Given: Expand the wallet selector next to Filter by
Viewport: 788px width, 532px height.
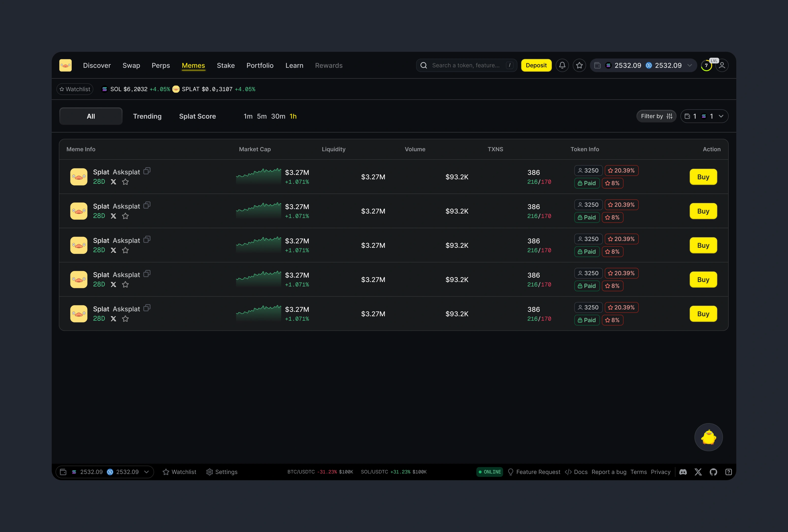Looking at the screenshot, I should point(721,116).
